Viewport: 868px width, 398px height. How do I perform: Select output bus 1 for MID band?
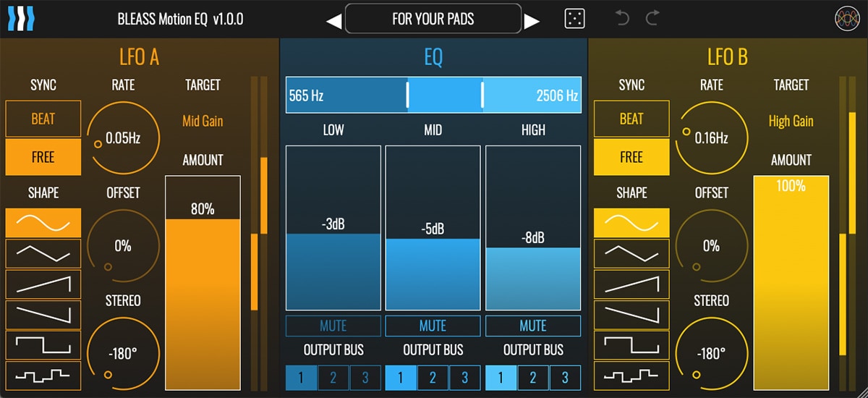tap(401, 377)
